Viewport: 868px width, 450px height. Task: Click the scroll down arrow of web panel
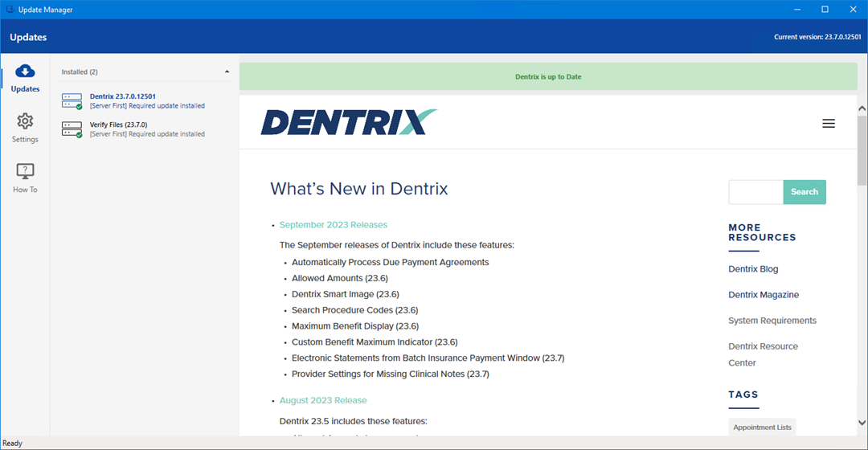pyautogui.click(x=862, y=423)
